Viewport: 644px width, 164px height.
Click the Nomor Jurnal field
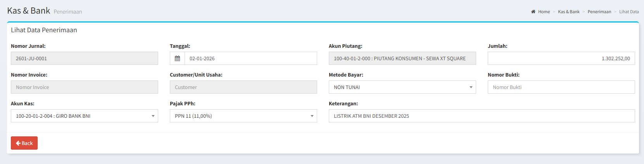pos(84,58)
